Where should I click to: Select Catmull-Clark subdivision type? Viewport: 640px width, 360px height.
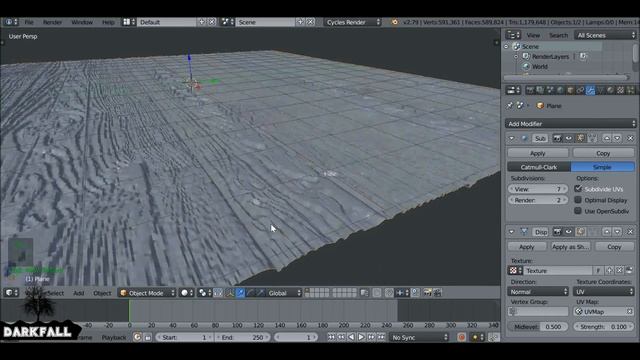539,167
